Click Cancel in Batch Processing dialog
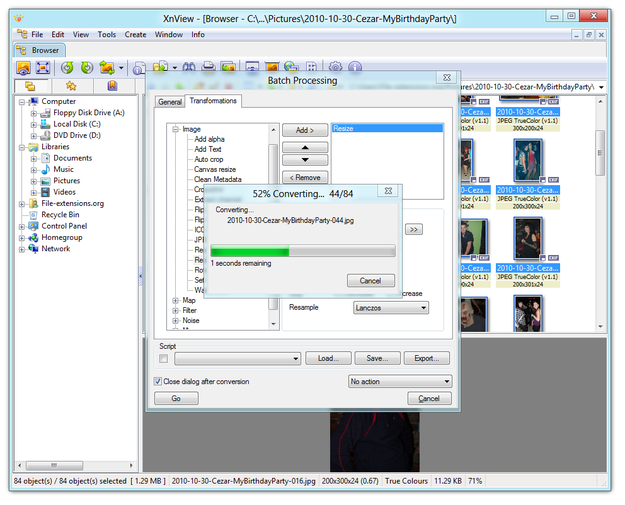 tap(429, 398)
